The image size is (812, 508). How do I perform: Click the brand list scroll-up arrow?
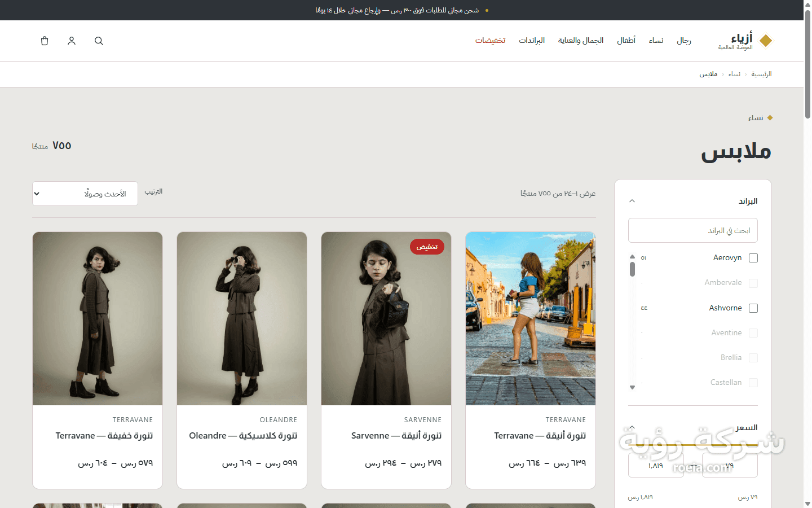pyautogui.click(x=633, y=257)
